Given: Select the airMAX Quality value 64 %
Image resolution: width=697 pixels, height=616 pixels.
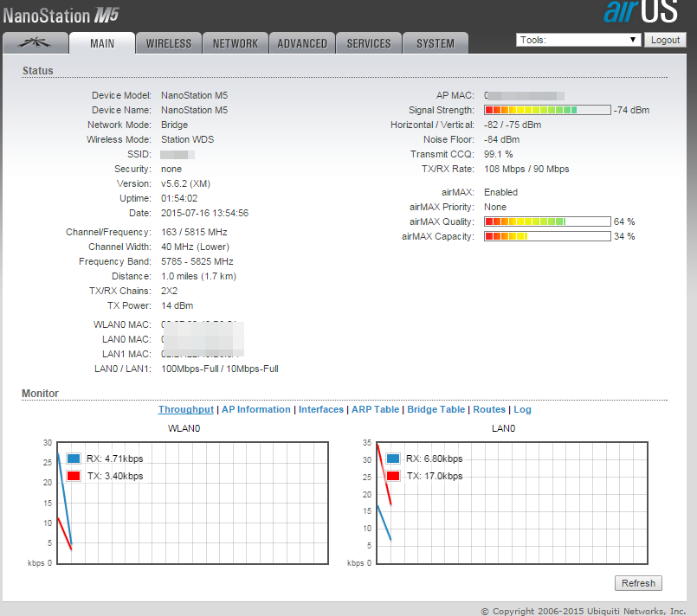Looking at the screenshot, I should (x=624, y=221).
